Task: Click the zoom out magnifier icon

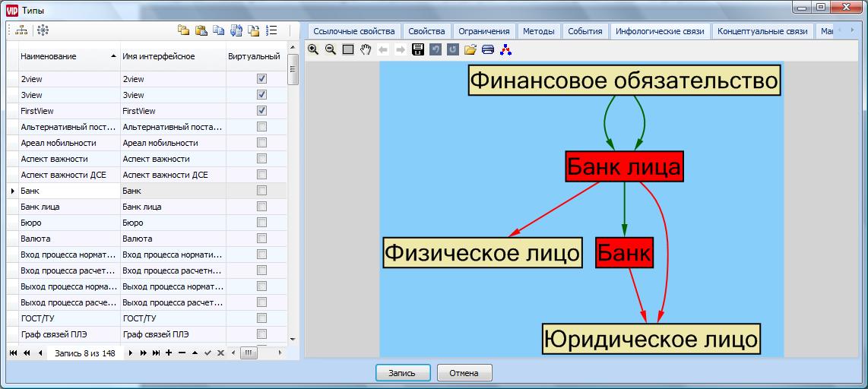Action: (331, 50)
